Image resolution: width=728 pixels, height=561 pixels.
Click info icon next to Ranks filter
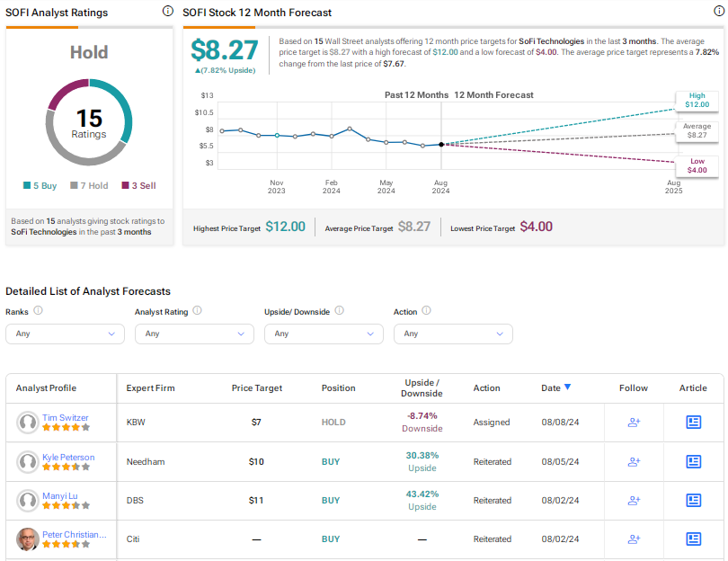(38, 310)
